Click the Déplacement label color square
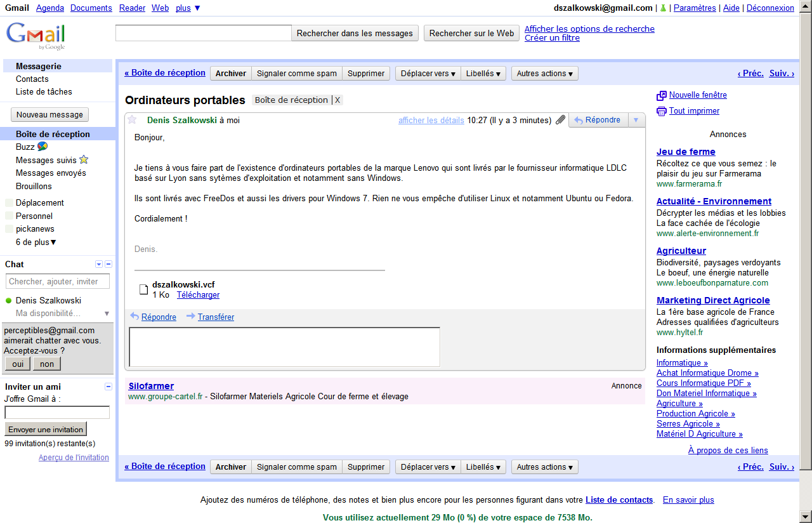Screen dimensions: 812x523 click(9, 203)
